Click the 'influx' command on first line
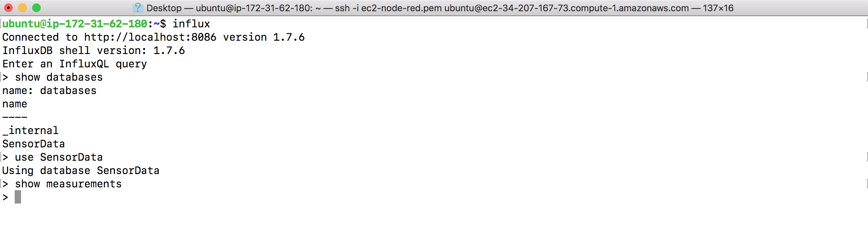This screenshot has height=233, width=868. tap(191, 24)
